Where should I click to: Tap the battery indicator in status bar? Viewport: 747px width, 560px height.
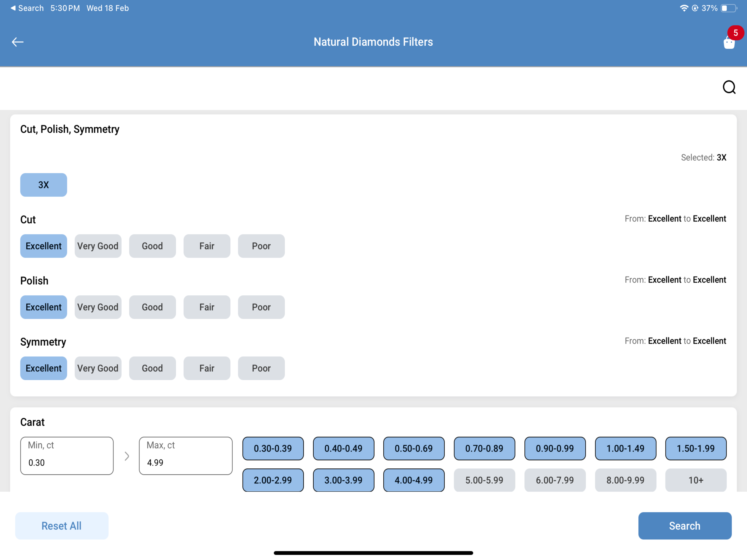pyautogui.click(x=729, y=8)
